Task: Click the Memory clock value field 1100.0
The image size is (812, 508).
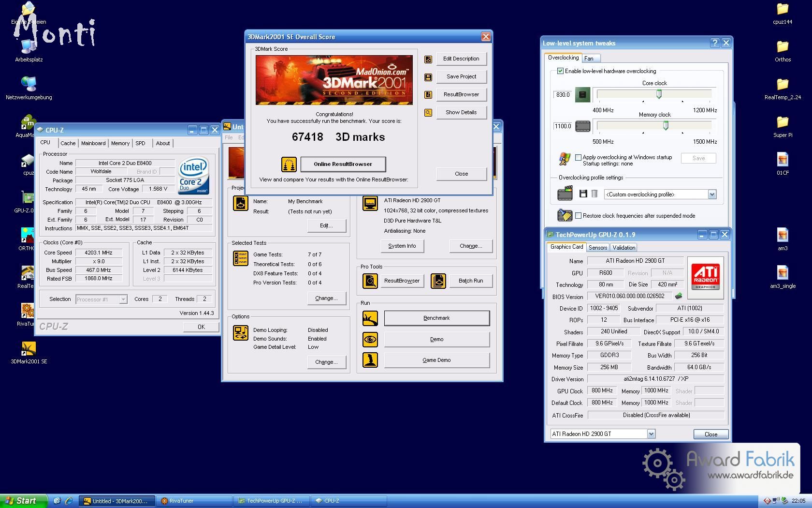Action: coord(563,126)
